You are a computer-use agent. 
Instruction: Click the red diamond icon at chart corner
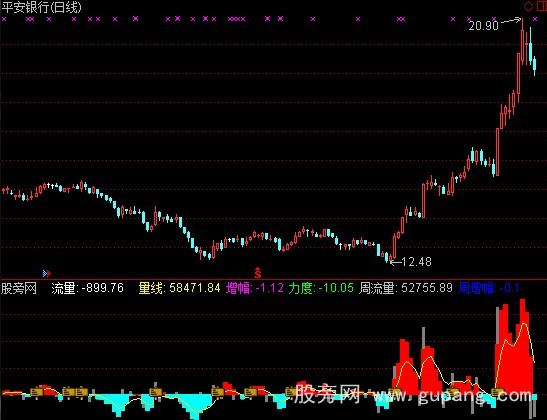529,7
